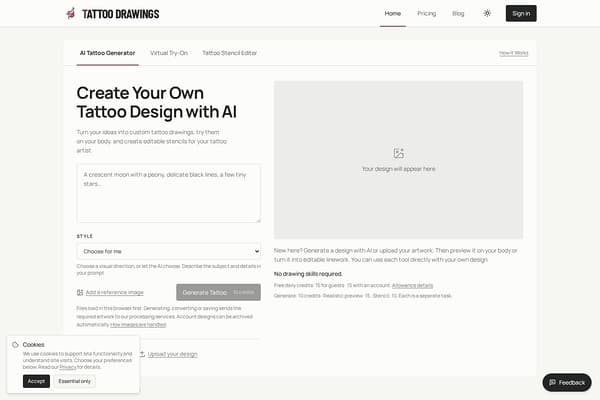600x400 pixels.
Task: Switch to the Tattoo Stencil Editor tab
Action: pos(230,53)
